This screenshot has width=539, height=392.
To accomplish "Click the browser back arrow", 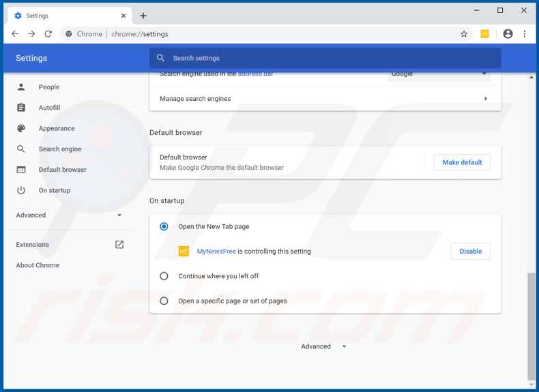I will [15, 34].
